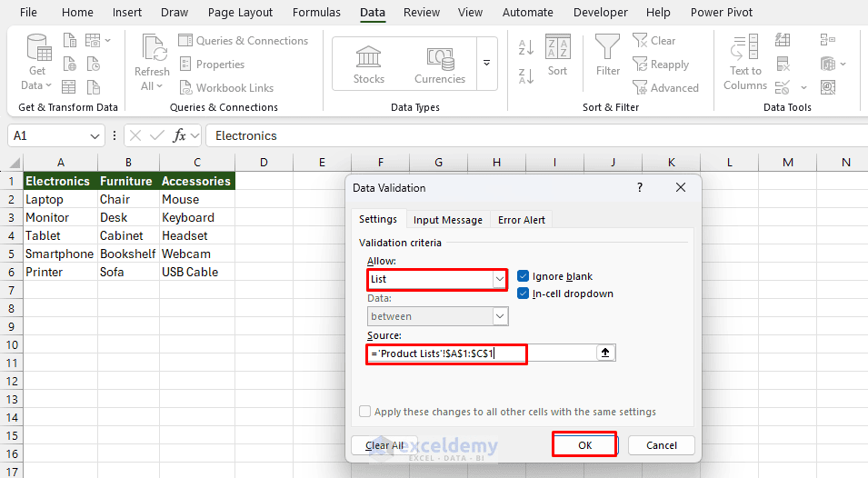The image size is (868, 478).
Task: Uncheck the In-cell dropdown checkbox
Action: coord(523,294)
